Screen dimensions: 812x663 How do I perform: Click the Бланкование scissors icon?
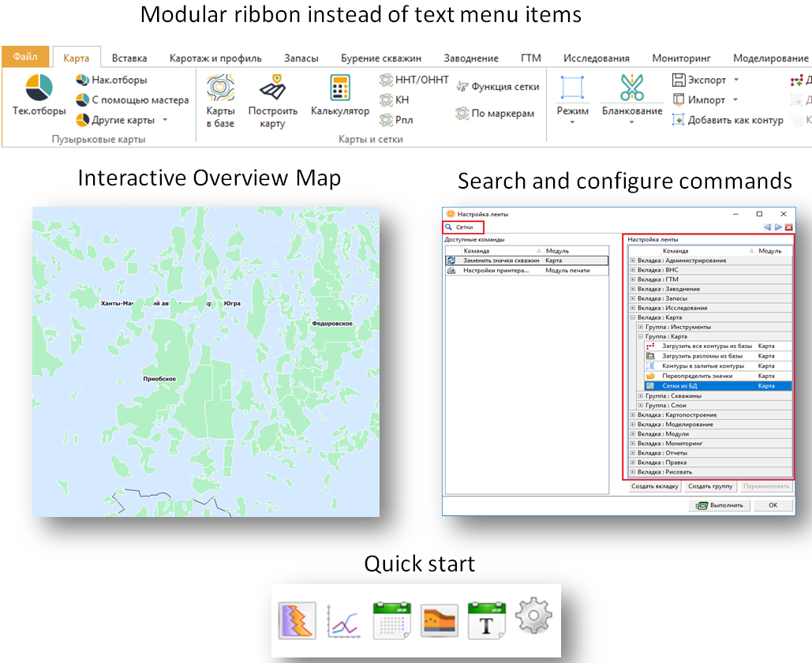pos(632,88)
